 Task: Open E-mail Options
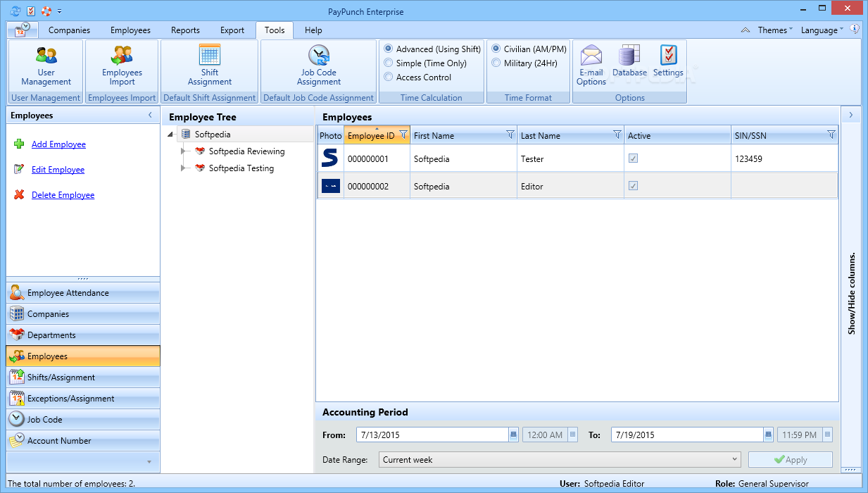pos(591,65)
